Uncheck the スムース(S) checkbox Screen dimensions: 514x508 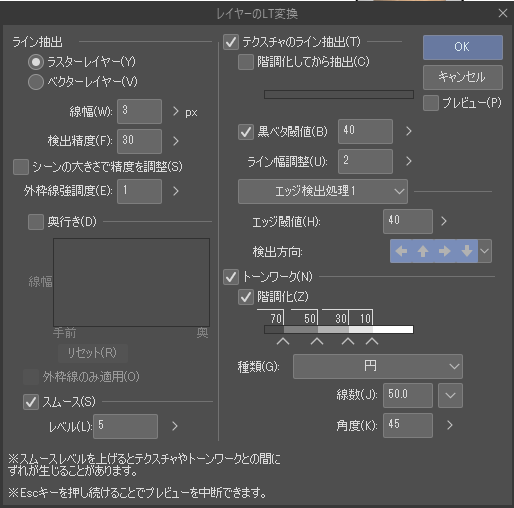(x=31, y=402)
